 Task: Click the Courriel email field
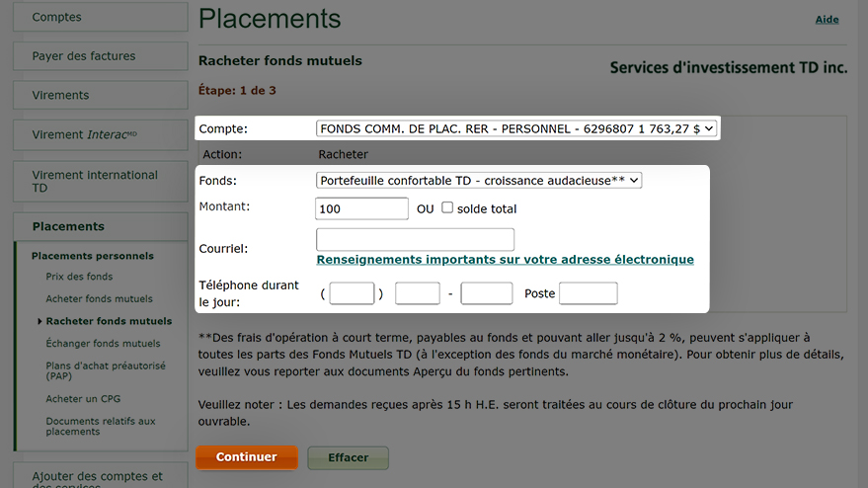[x=415, y=239]
